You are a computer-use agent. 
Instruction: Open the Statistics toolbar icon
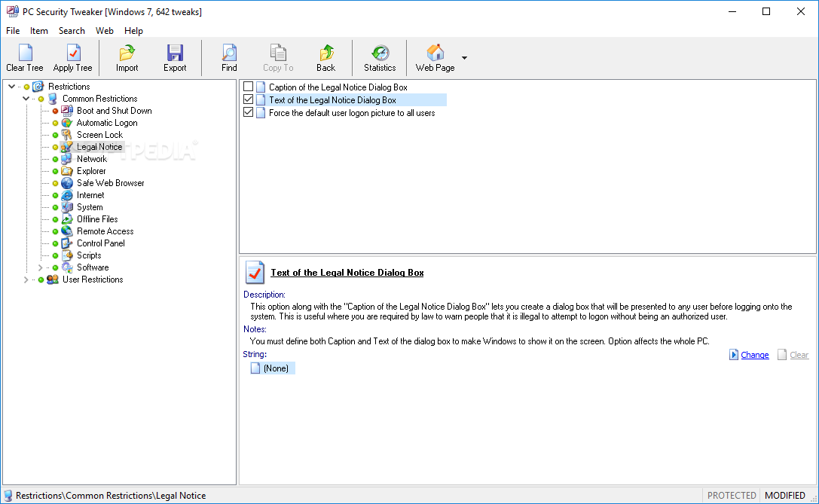click(380, 53)
